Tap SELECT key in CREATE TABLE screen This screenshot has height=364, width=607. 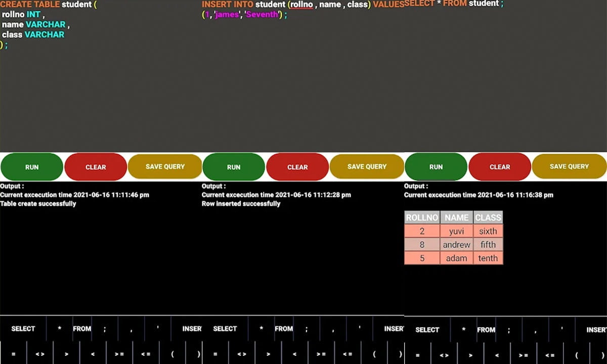(x=23, y=329)
